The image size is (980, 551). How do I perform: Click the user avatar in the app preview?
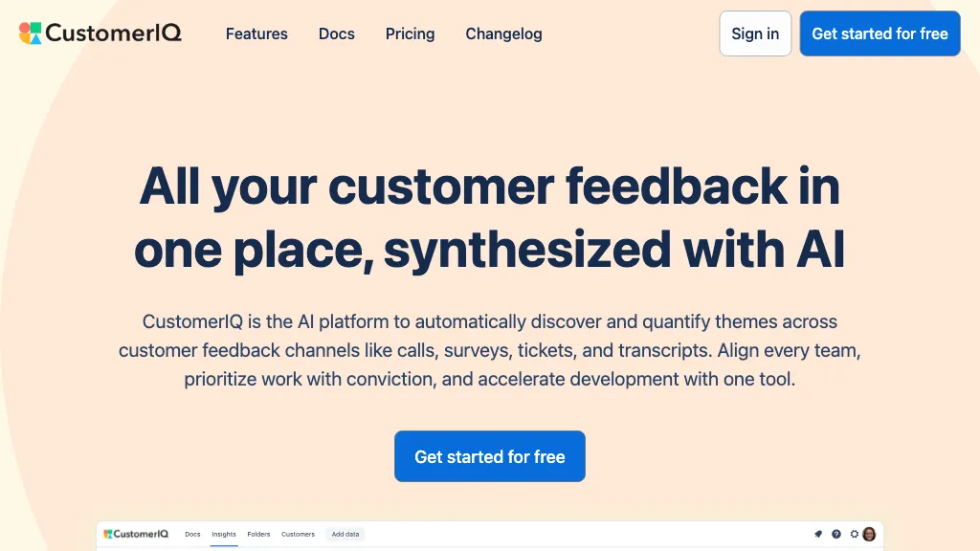tap(869, 534)
